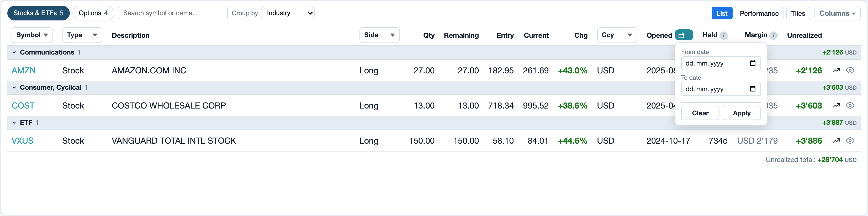Click the Qty column header
The width and height of the screenshot is (868, 216).
pos(428,35)
